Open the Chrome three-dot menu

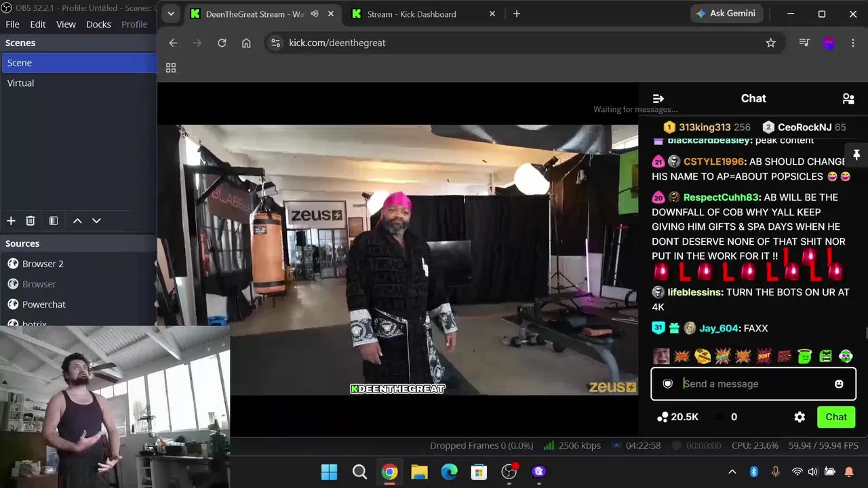click(853, 43)
